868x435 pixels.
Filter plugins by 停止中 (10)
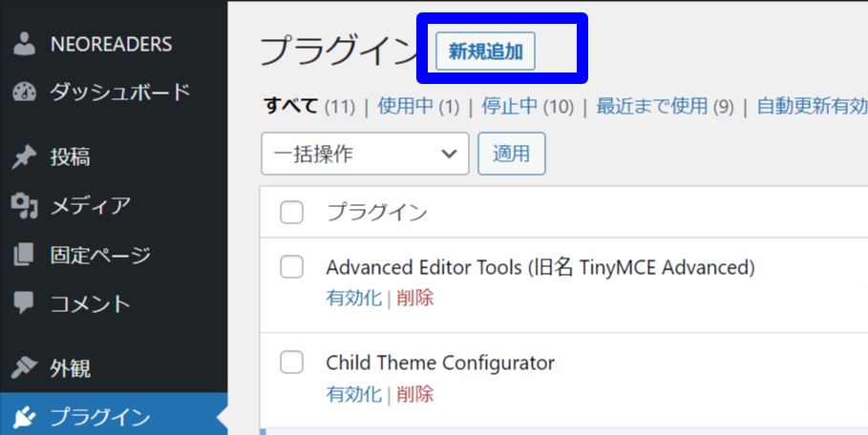(527, 106)
